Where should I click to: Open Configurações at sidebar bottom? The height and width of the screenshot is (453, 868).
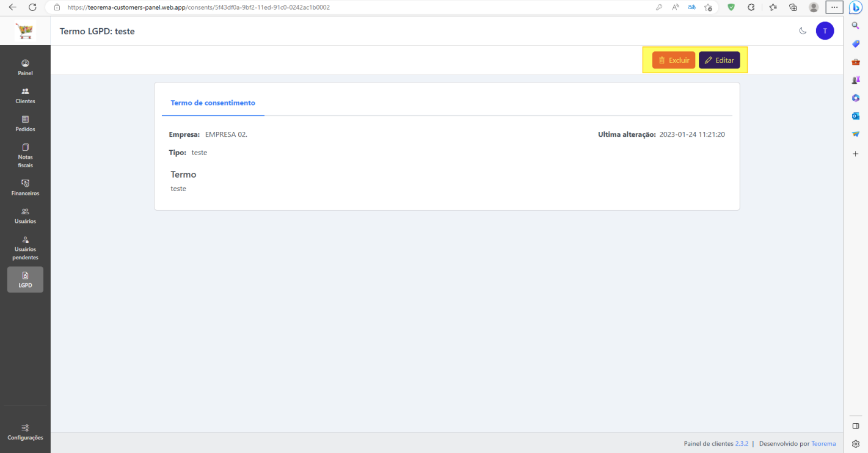[25, 432]
